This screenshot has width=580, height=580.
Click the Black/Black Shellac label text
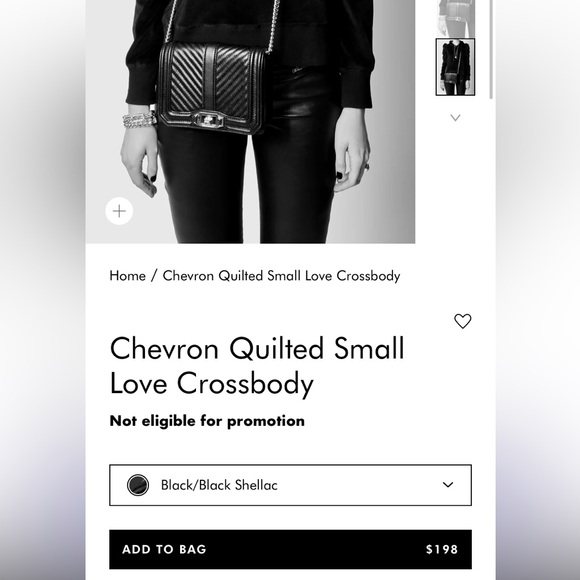(219, 485)
